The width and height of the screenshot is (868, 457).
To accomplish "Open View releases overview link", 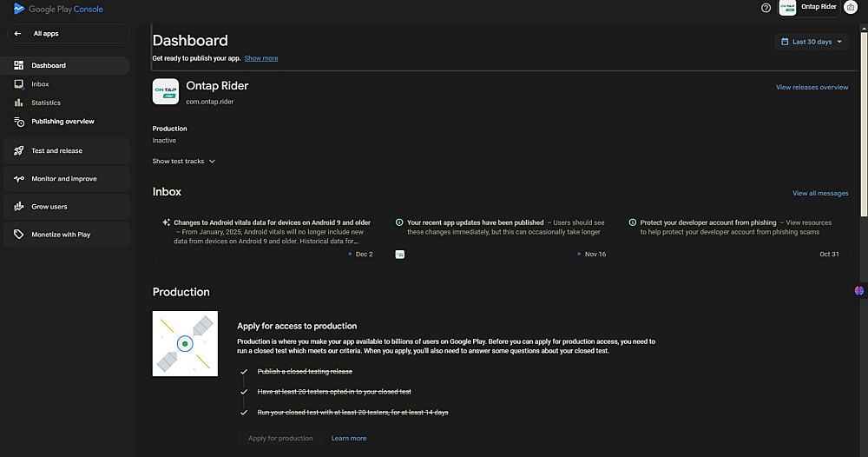I will click(812, 88).
